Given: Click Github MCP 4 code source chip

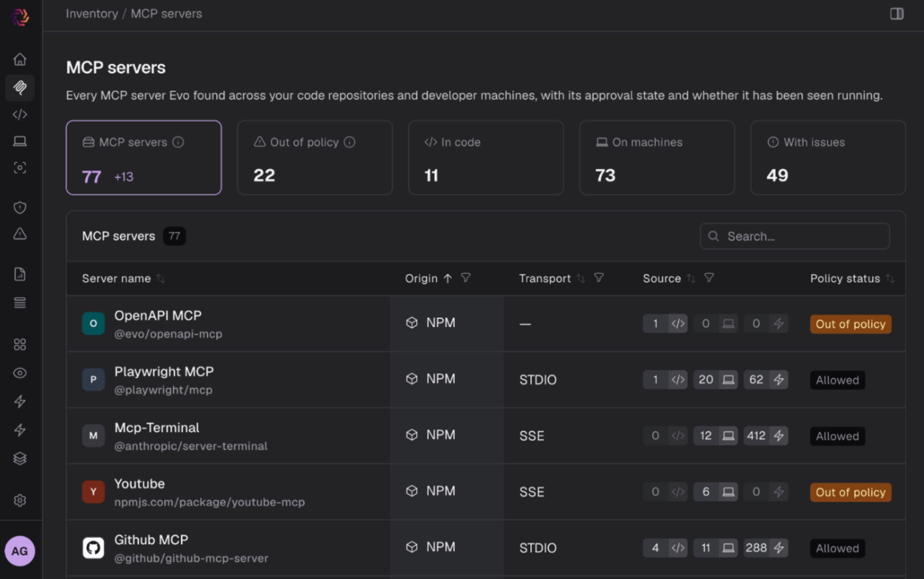Looking at the screenshot, I should tap(665, 548).
